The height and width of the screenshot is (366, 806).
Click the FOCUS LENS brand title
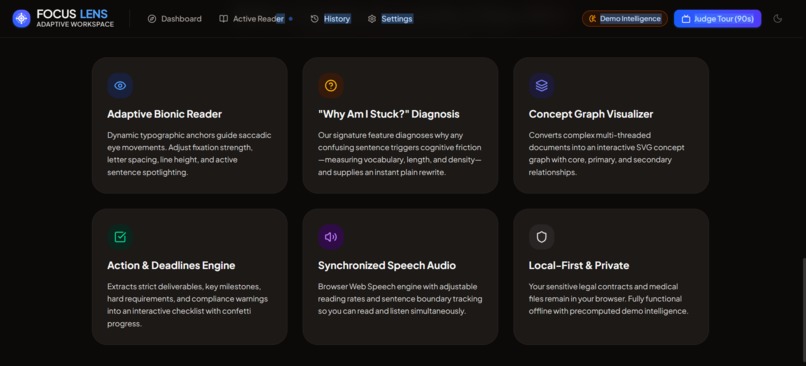pyautogui.click(x=72, y=14)
